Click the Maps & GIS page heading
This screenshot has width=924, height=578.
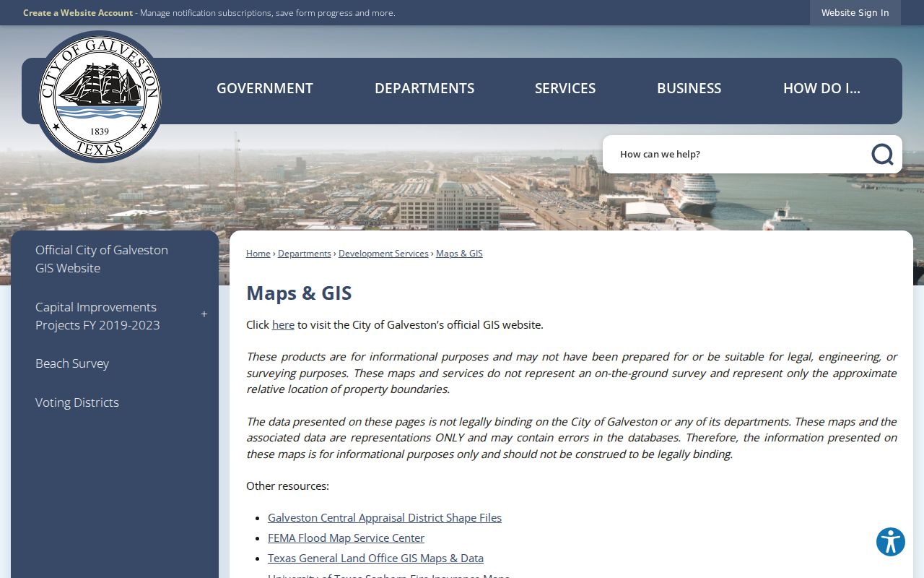click(x=299, y=293)
